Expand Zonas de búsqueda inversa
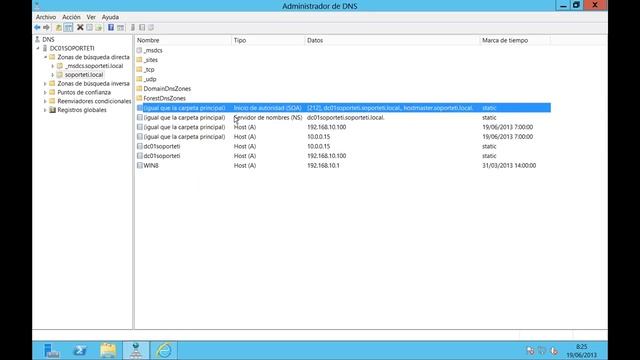Image resolution: width=640 pixels, height=360 pixels. (x=45, y=84)
